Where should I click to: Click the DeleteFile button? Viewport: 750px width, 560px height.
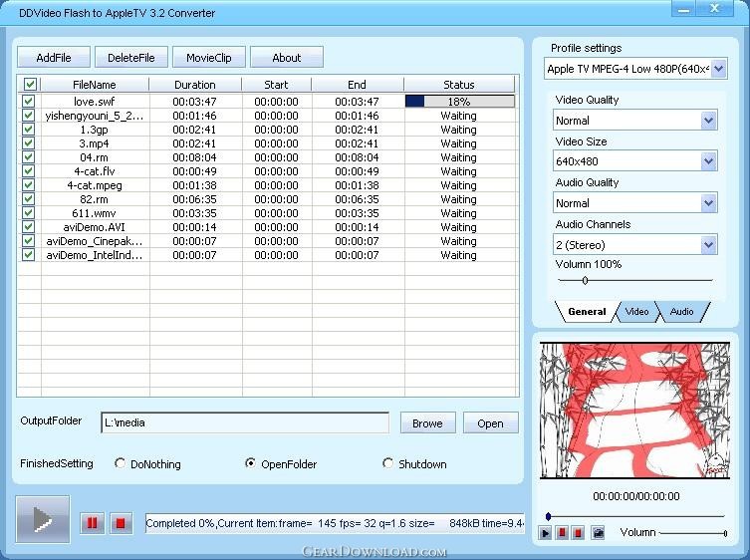click(x=131, y=58)
